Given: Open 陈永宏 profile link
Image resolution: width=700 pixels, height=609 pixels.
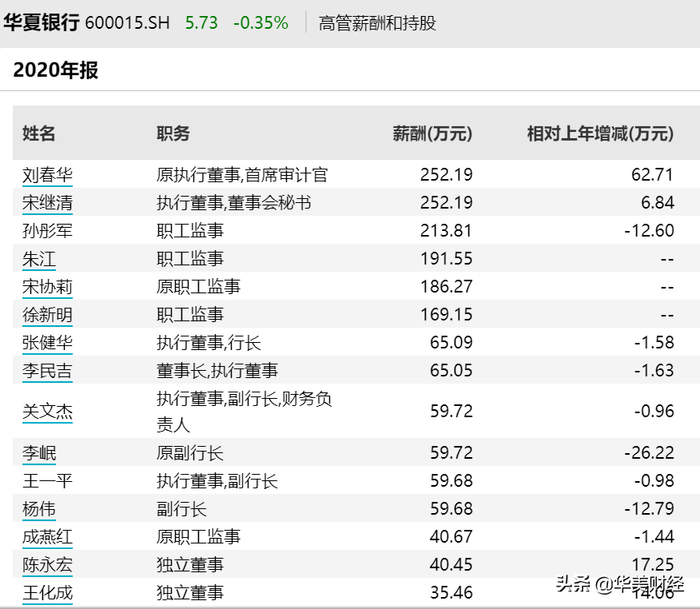Looking at the screenshot, I should click(x=47, y=565).
